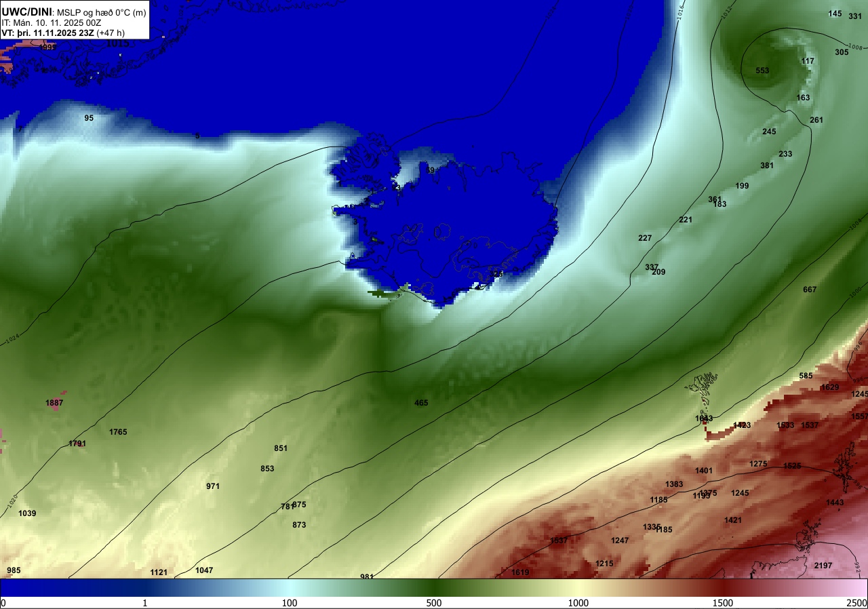Screen dimensions: 868x609
Task: Click the map value 305
Action: tap(842, 52)
